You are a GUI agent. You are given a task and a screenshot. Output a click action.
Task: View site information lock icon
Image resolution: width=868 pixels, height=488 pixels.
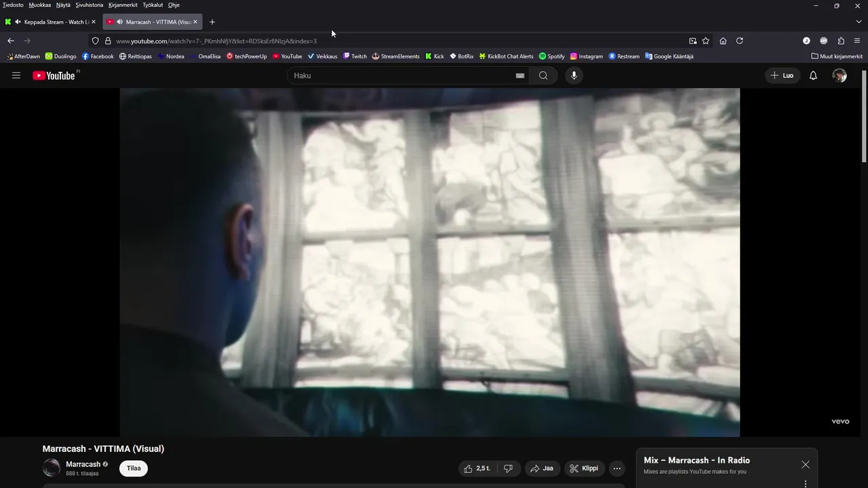tap(108, 41)
